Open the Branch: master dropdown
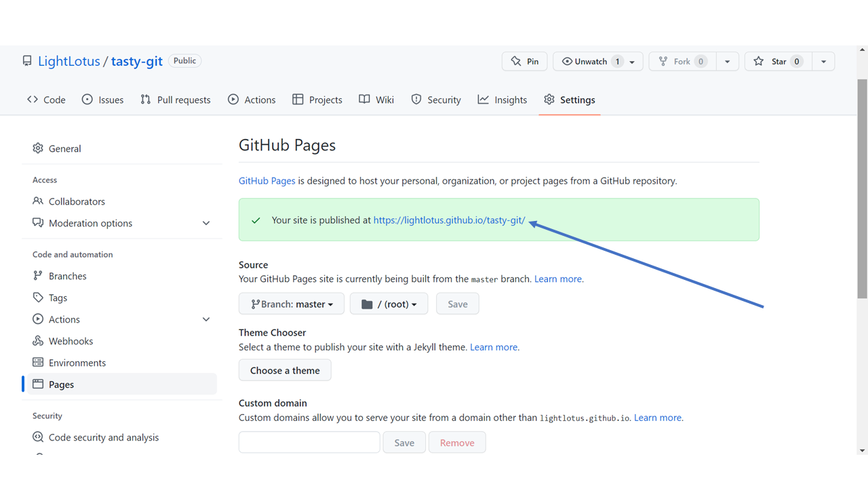 [292, 304]
